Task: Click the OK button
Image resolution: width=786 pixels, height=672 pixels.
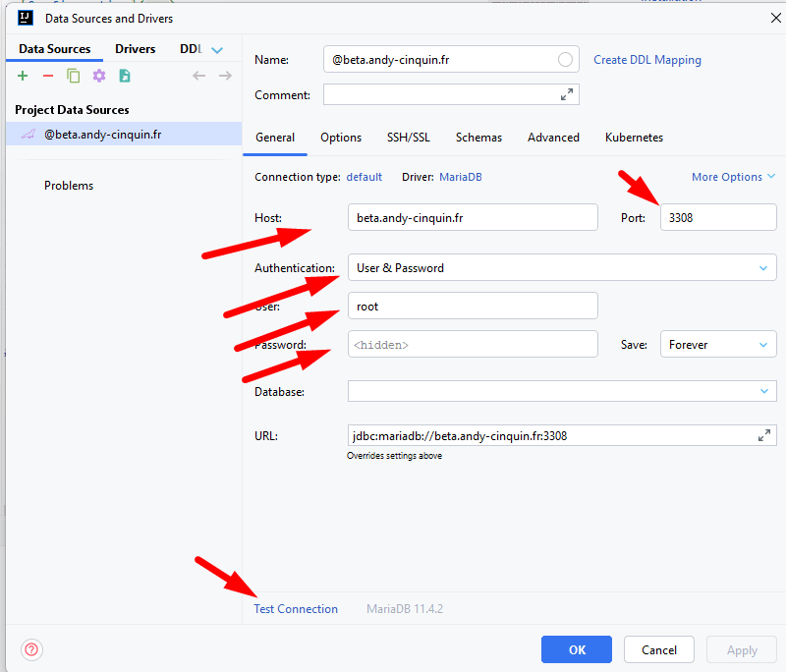Action: 577,650
